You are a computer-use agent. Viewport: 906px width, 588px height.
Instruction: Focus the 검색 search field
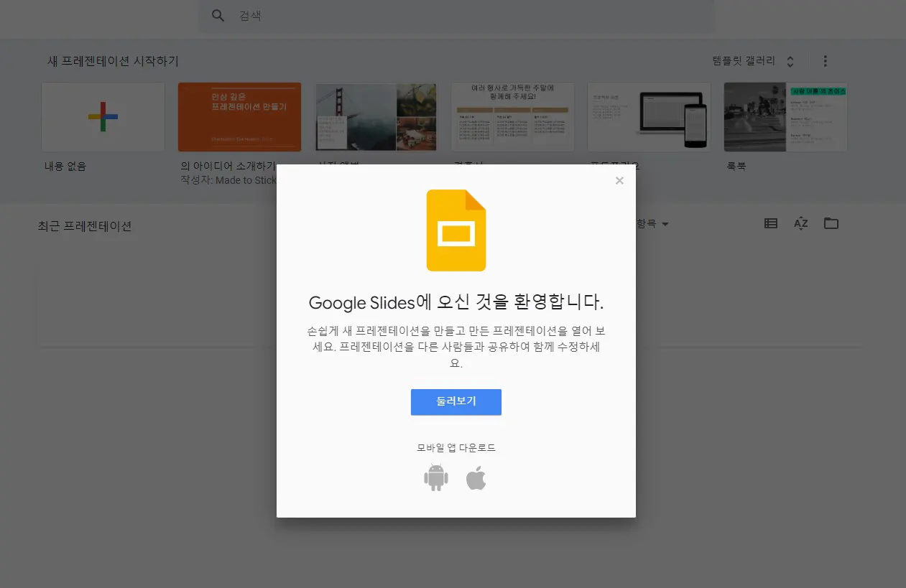456,16
